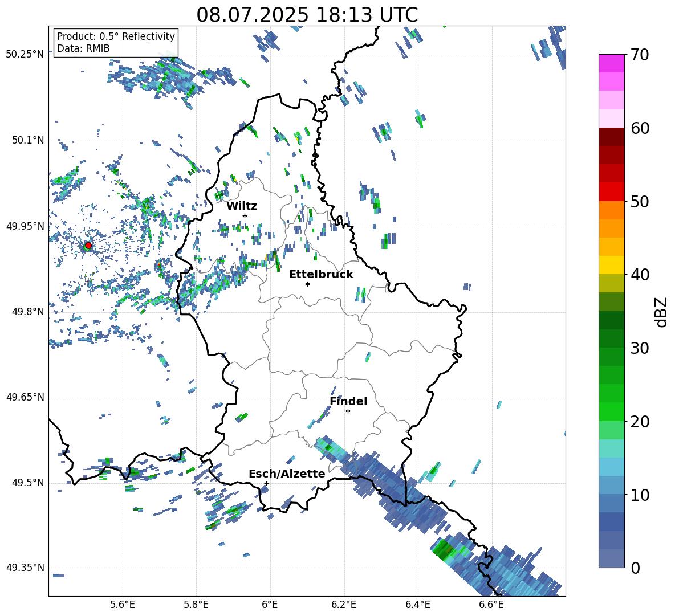The width and height of the screenshot is (675, 616).
Task: Click the Findel station cross marker
Action: click(348, 411)
